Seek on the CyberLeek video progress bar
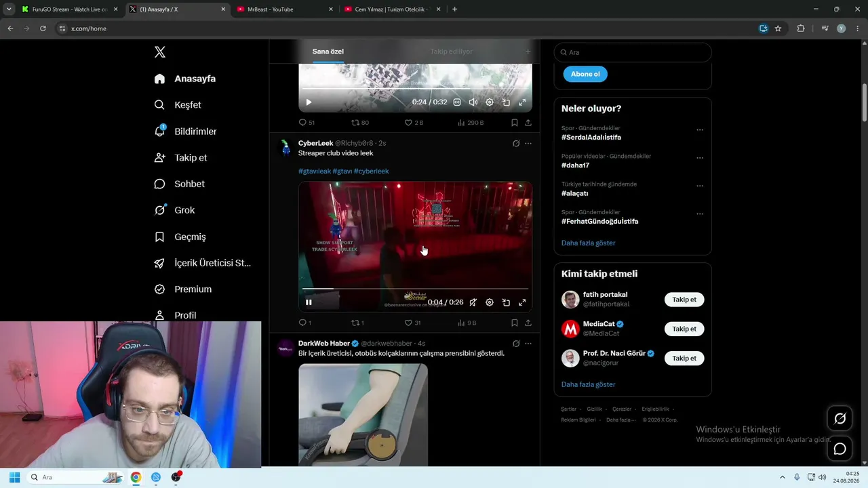The width and height of the screenshot is (868, 488). pos(415,289)
